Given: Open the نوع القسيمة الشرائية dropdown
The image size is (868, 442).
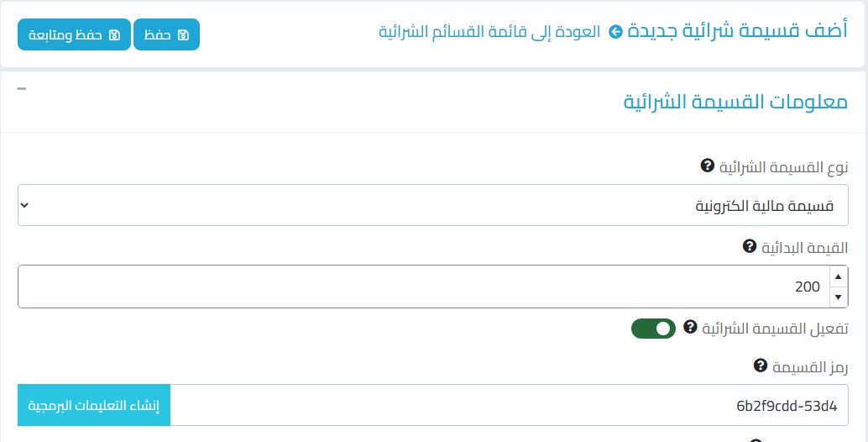Looking at the screenshot, I should click(x=433, y=206).
